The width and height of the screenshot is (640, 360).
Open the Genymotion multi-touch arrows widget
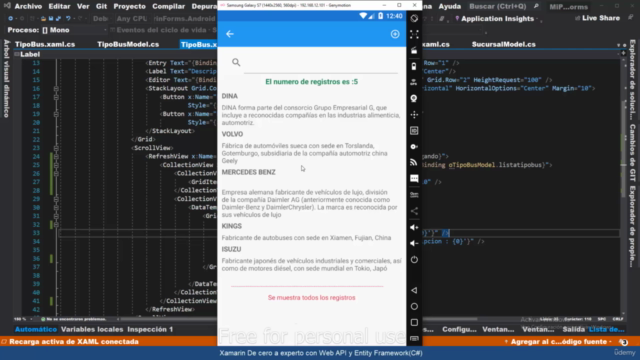[x=414, y=114]
